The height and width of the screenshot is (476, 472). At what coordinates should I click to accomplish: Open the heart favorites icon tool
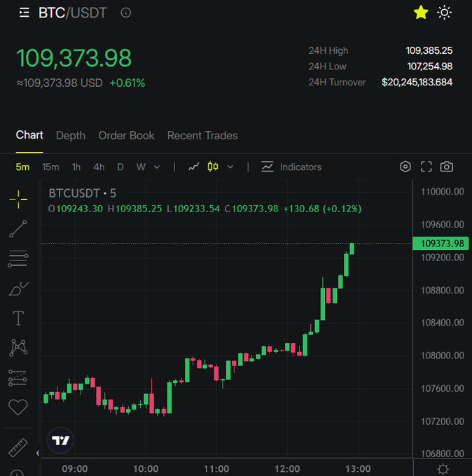coord(18,407)
